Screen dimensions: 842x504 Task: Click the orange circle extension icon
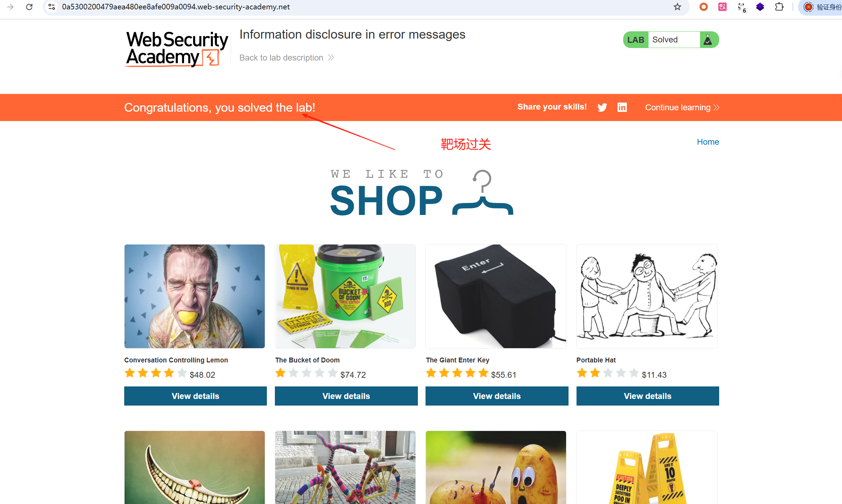(x=704, y=7)
